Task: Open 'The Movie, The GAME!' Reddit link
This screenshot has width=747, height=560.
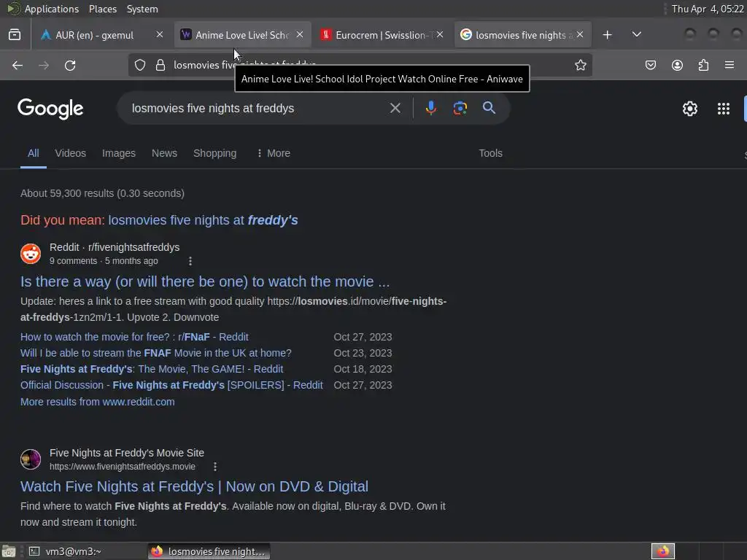Action: [x=152, y=369]
